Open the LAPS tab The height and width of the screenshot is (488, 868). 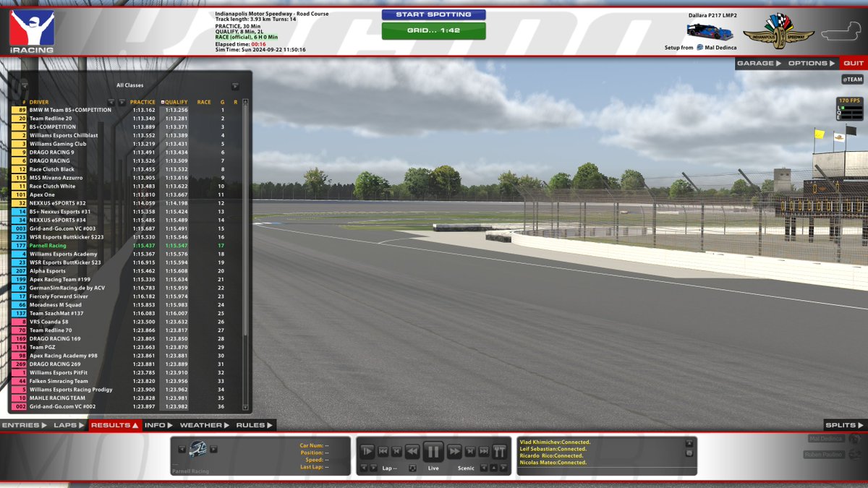[x=68, y=425]
